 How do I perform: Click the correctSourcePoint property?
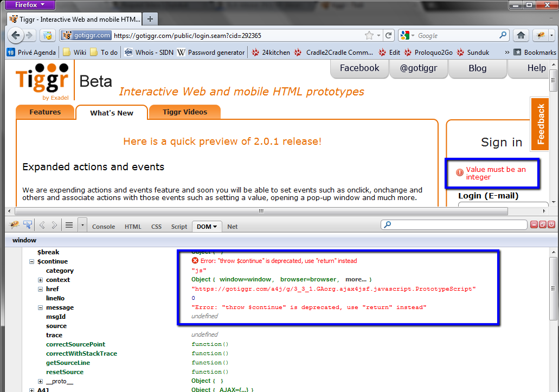75,344
